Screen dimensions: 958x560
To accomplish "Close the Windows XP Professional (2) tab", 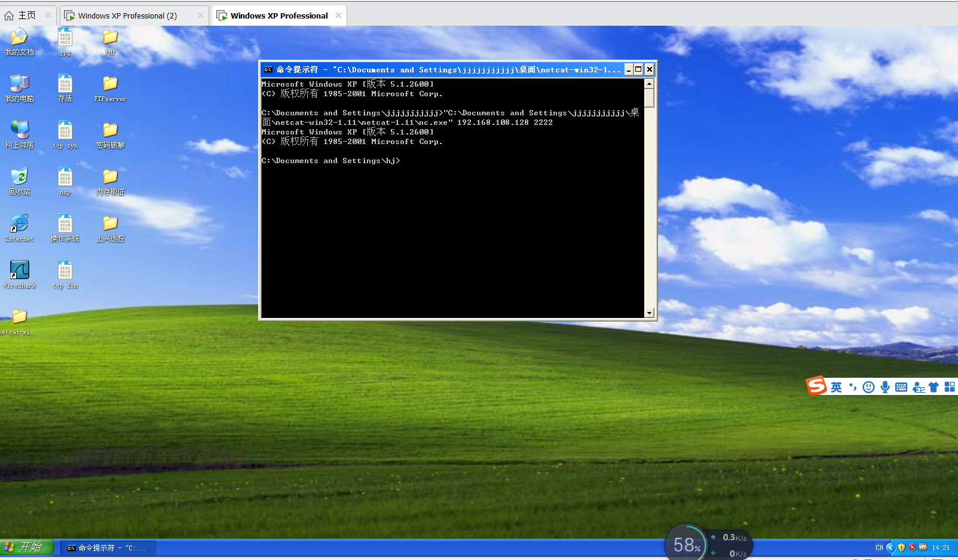I will pyautogui.click(x=200, y=16).
